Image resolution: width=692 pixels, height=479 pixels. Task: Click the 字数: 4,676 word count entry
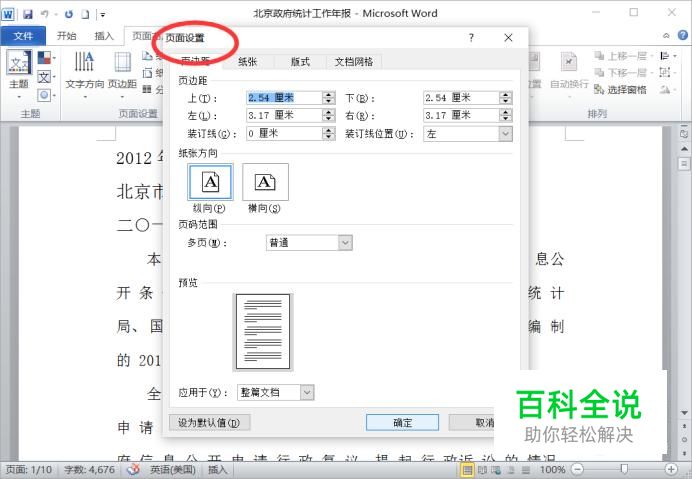pos(90,470)
